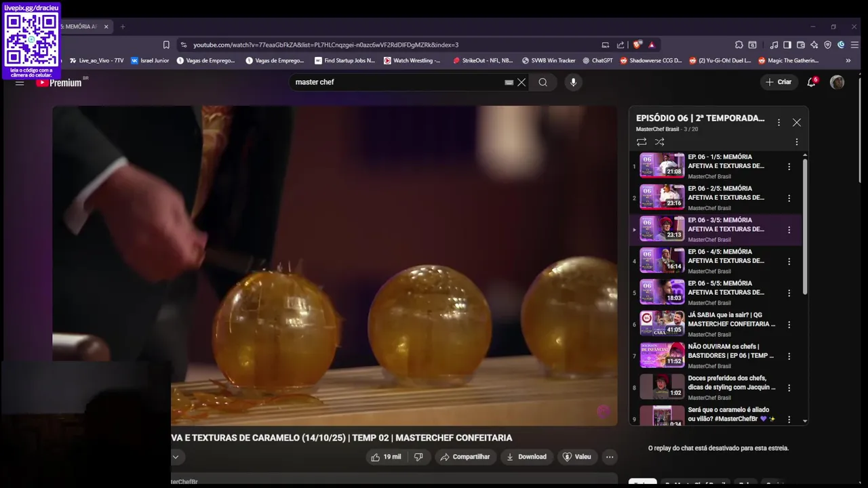868x488 pixels.
Task: Bookmark this page with the bookmark icon
Action: [x=166, y=45]
